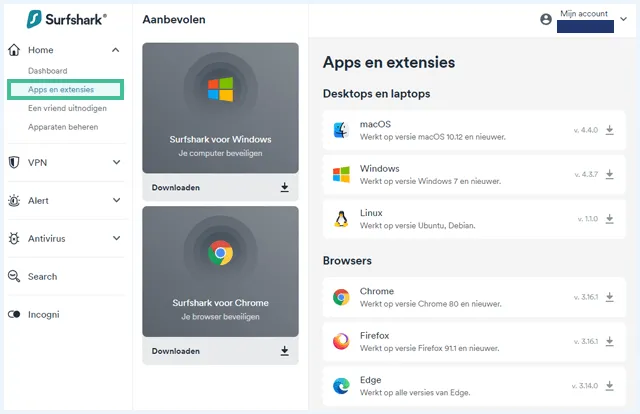The image size is (640, 414).
Task: Click the Home sidebar label
Action: click(41, 50)
